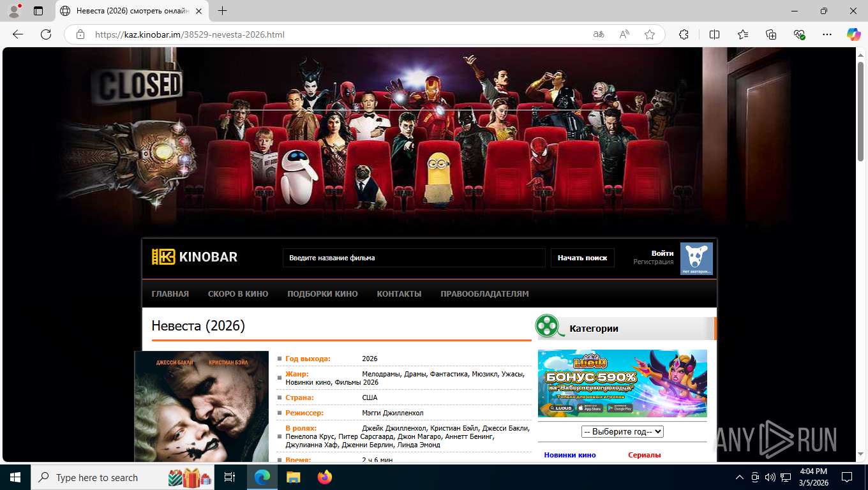Launch Firefox from taskbar
Screen dimensions: 868x490
point(325,477)
